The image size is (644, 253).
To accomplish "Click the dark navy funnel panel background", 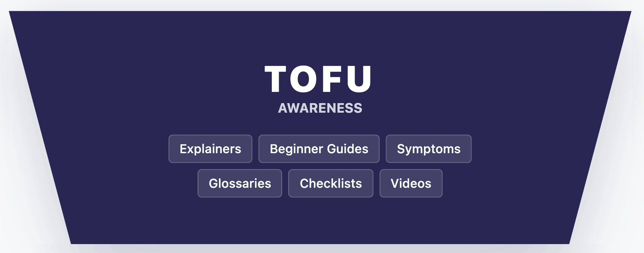I will (x=132, y=82).
